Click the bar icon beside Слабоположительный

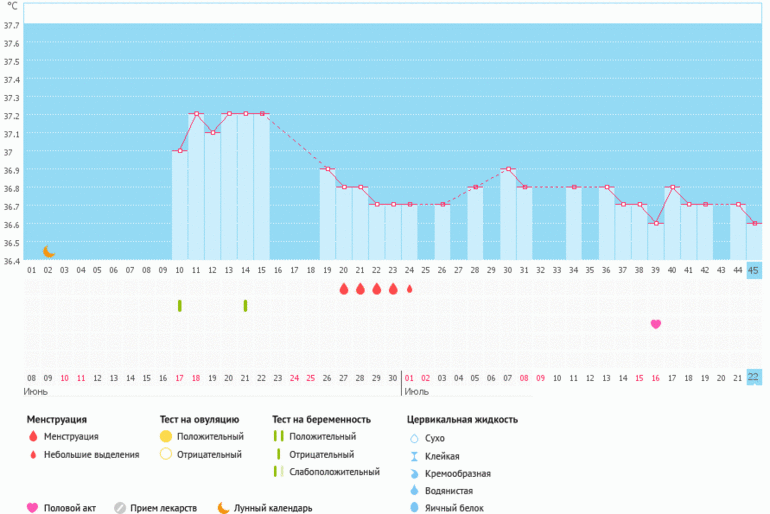click(x=278, y=472)
